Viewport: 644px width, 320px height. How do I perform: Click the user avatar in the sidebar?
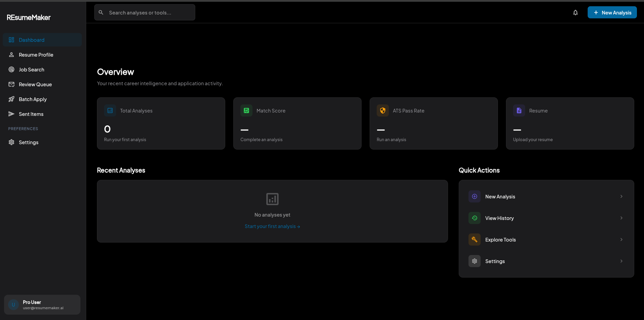click(13, 305)
